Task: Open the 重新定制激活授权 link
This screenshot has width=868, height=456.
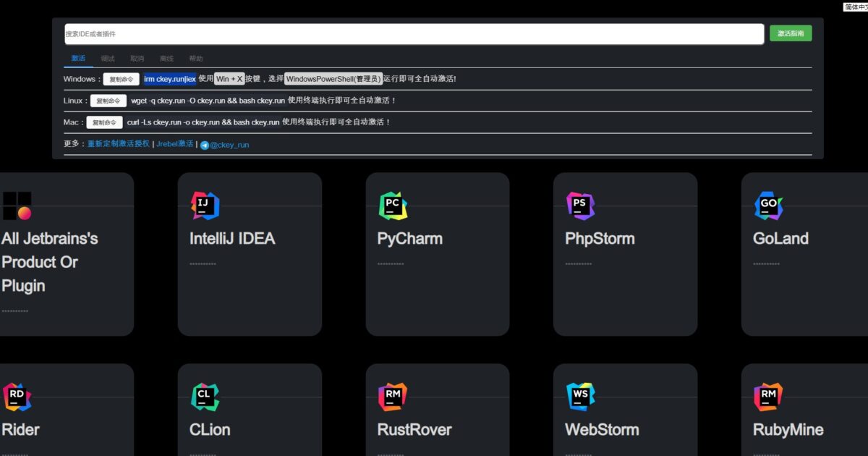Action: (x=119, y=144)
